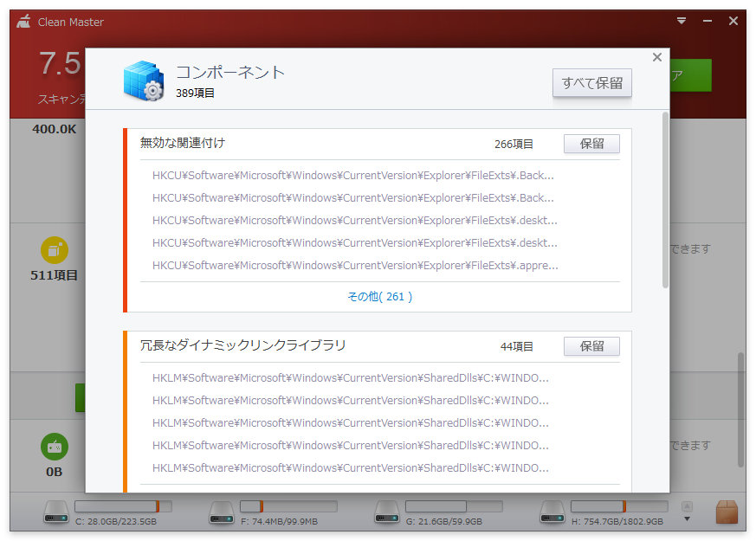Image resolution: width=756 pixels, height=541 pixels.
Task: Click the Clean Master broom logo icon
Action: 23,21
